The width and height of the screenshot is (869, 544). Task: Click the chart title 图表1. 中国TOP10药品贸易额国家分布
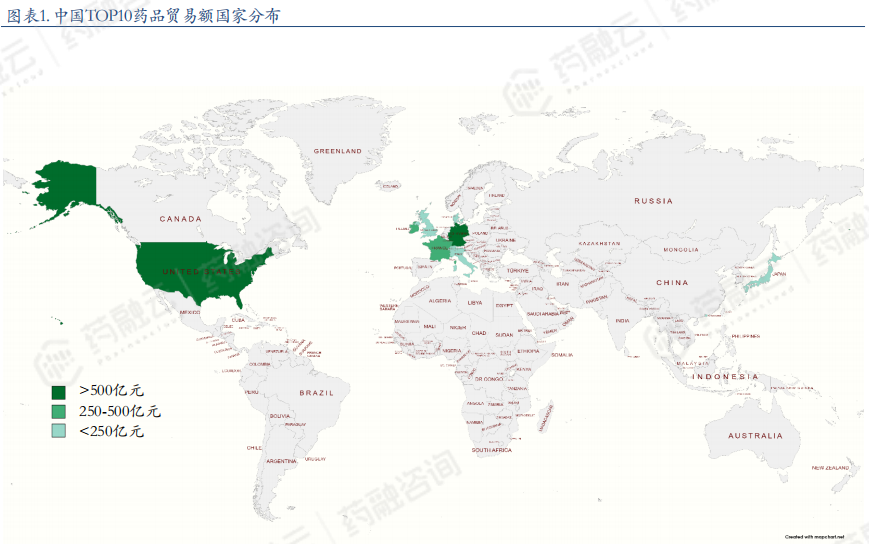point(144,15)
